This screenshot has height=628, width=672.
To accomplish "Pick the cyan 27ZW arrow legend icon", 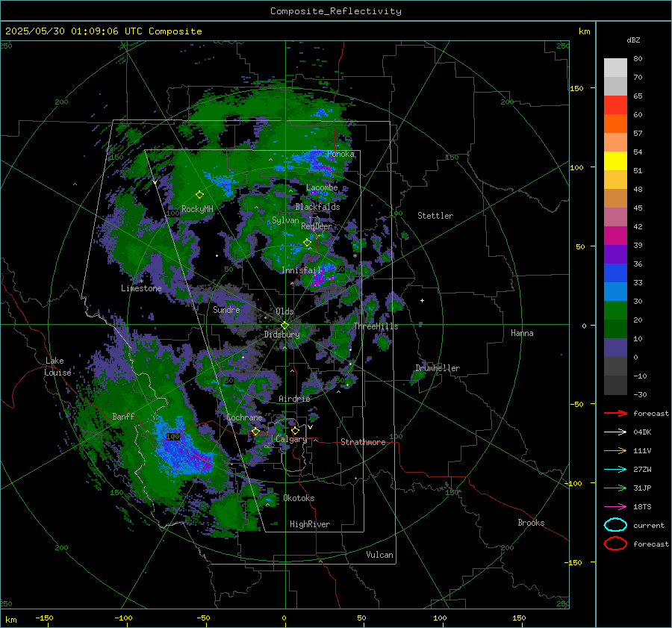I will pyautogui.click(x=615, y=470).
